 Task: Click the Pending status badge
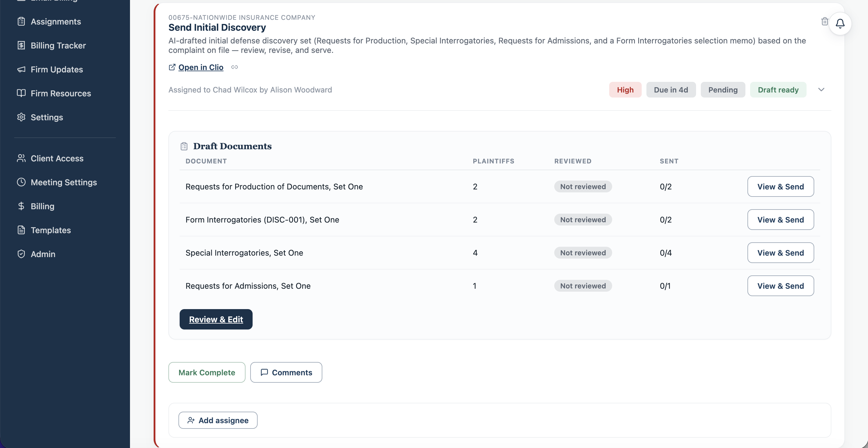[723, 90]
